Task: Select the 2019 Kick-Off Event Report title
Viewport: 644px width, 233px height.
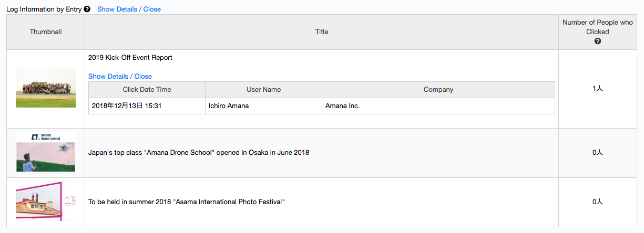Action: coord(130,57)
